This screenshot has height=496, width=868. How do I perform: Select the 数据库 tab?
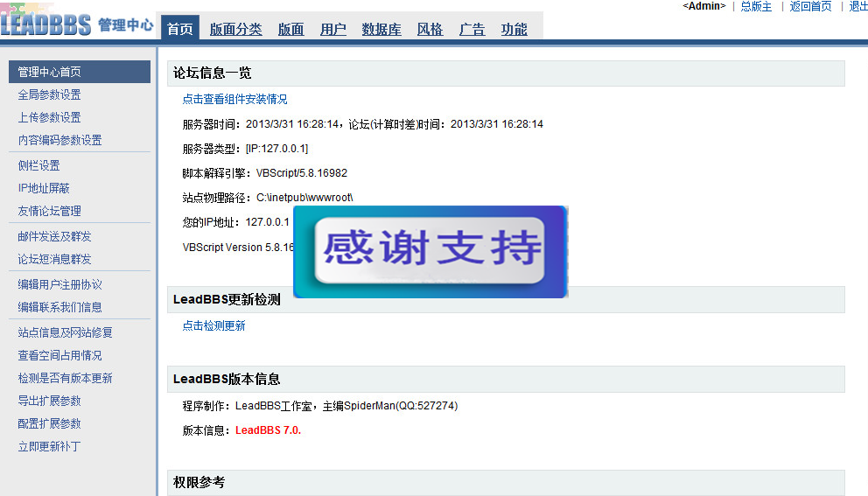381,30
